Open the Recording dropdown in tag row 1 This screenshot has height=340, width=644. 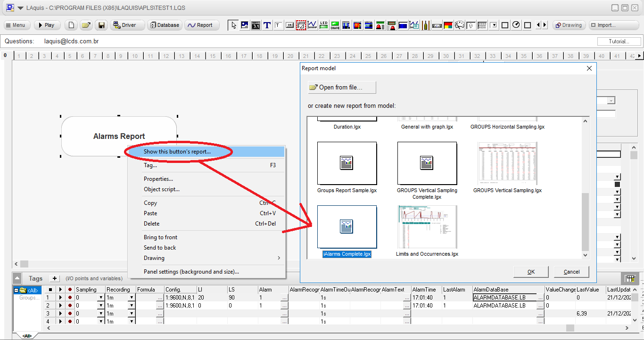[x=132, y=298]
